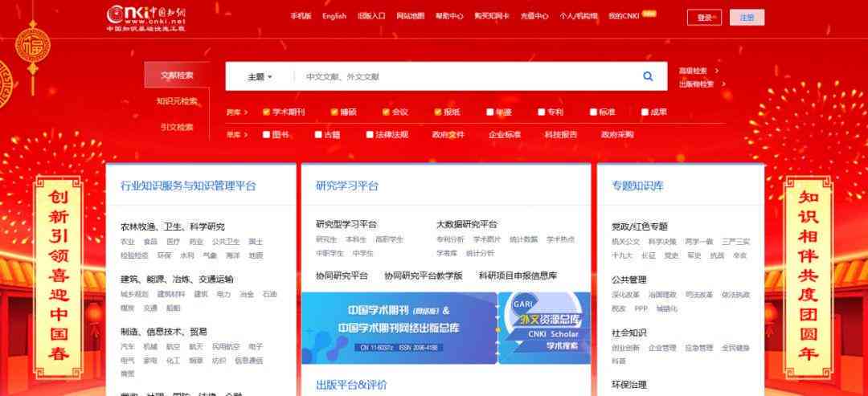The width and height of the screenshot is (868, 396).
Task: Open the English version link
Action: 334,16
